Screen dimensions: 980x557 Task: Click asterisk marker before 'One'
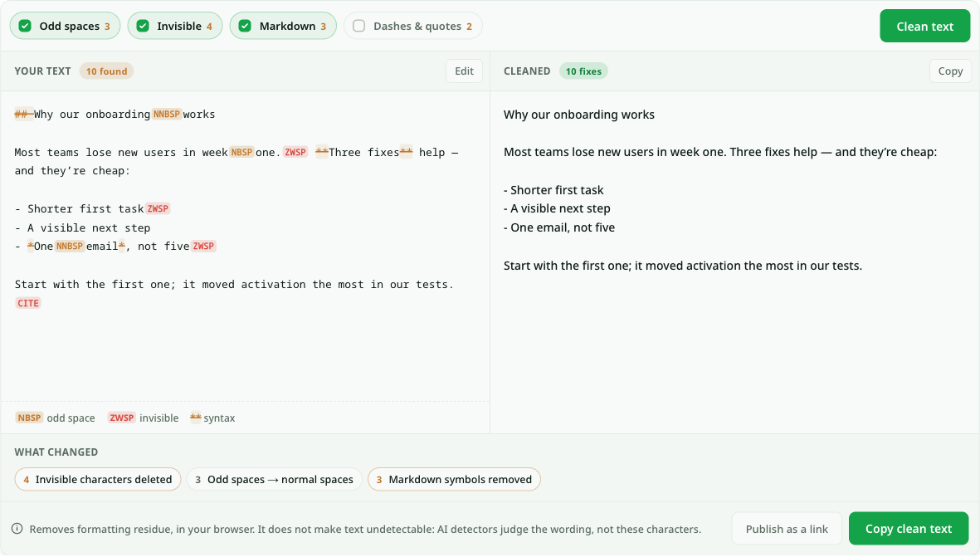31,247
